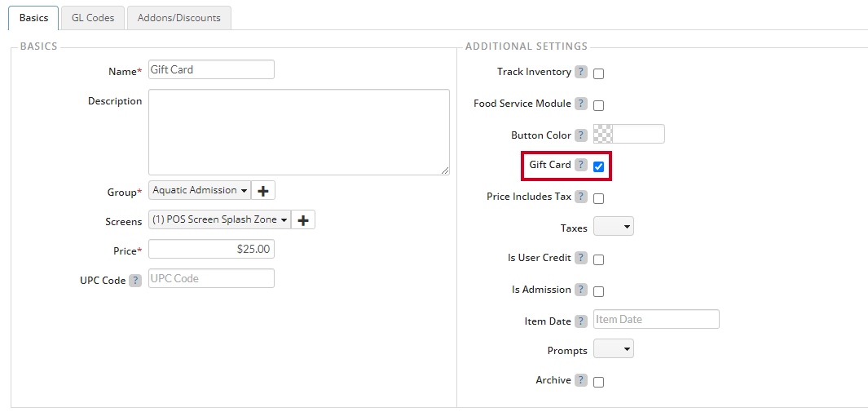Image resolution: width=868 pixels, height=412 pixels.
Task: Enable the Track Inventory checkbox
Action: [598, 74]
